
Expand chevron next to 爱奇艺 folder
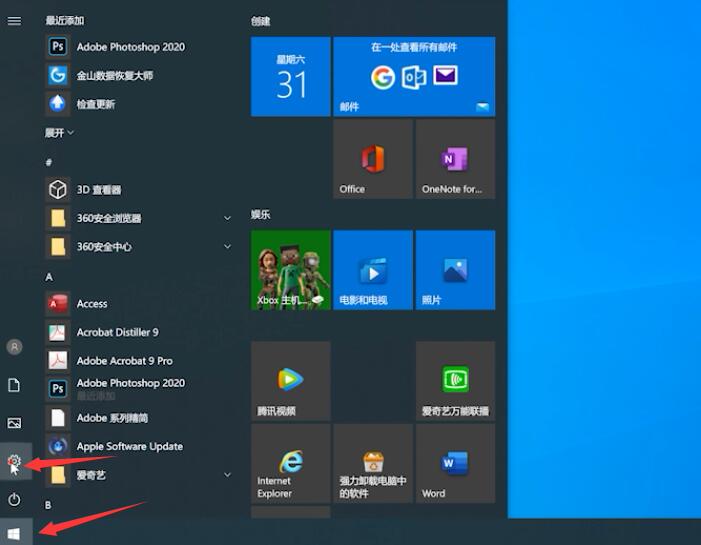pos(227,475)
